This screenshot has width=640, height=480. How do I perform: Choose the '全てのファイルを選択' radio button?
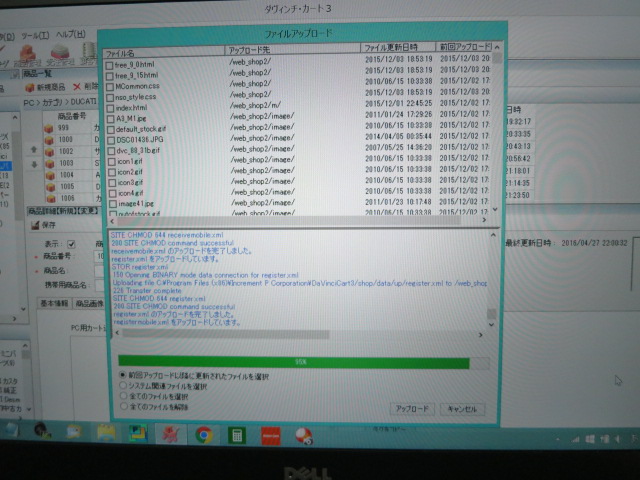coord(123,396)
